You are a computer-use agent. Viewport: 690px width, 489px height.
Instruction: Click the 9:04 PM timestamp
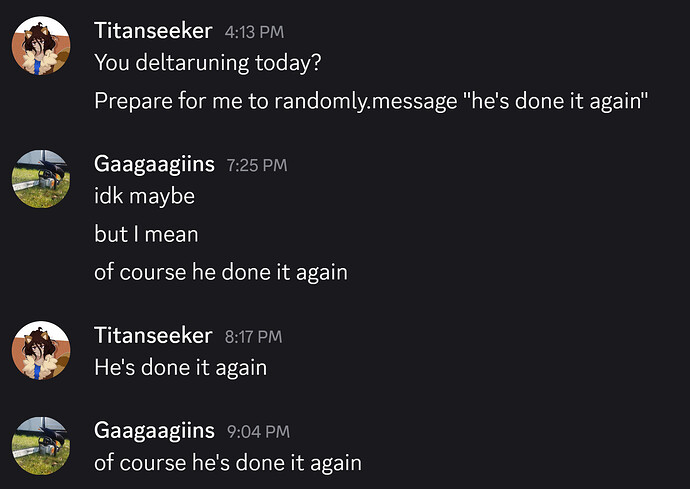(258, 432)
